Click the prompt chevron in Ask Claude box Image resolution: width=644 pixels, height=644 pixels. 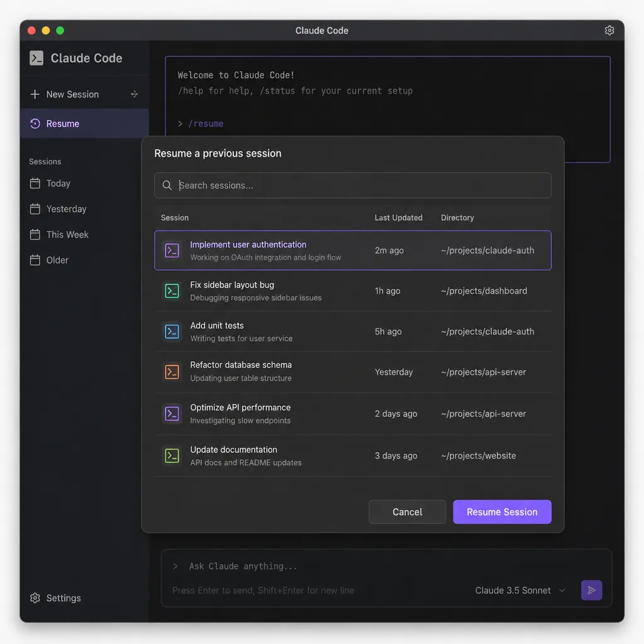point(175,566)
